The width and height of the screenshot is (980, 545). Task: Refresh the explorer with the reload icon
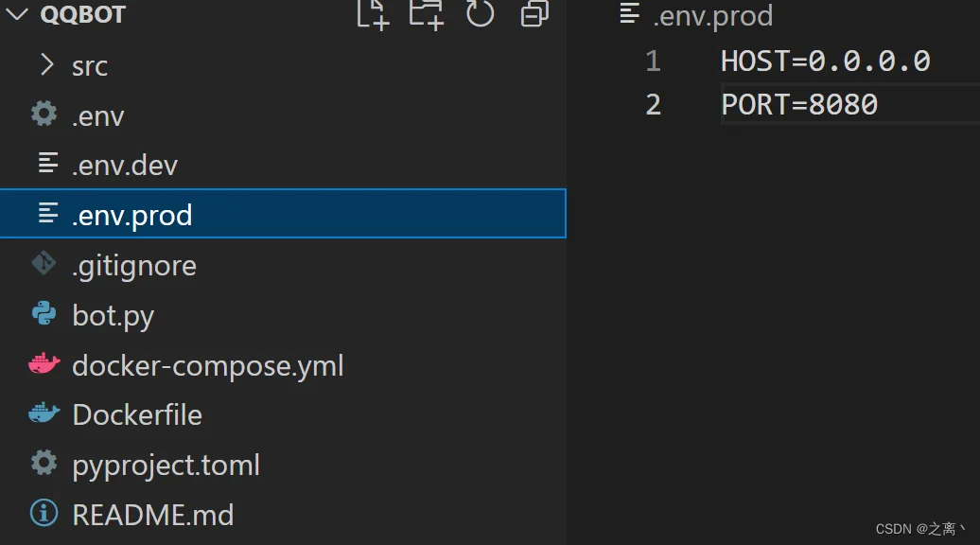480,13
